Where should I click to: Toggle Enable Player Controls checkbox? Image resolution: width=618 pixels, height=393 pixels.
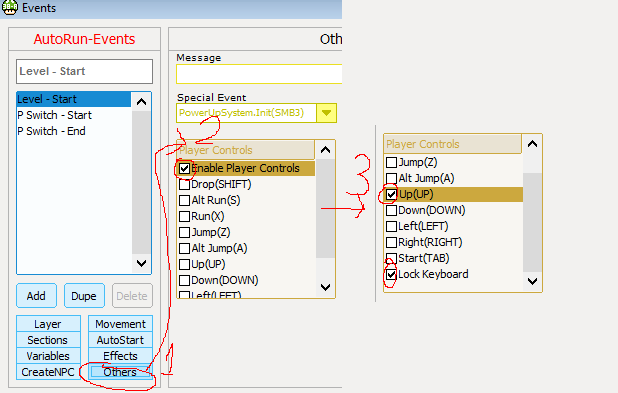tap(184, 169)
